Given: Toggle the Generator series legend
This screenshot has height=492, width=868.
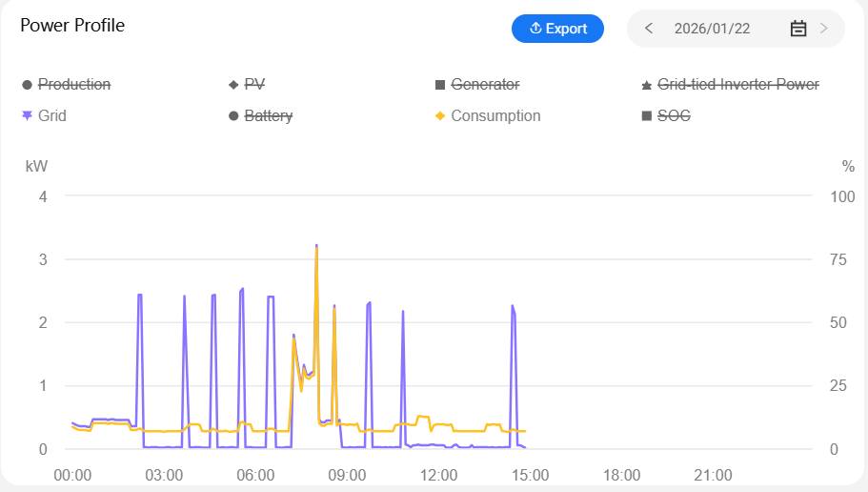Looking at the screenshot, I should 477,84.
